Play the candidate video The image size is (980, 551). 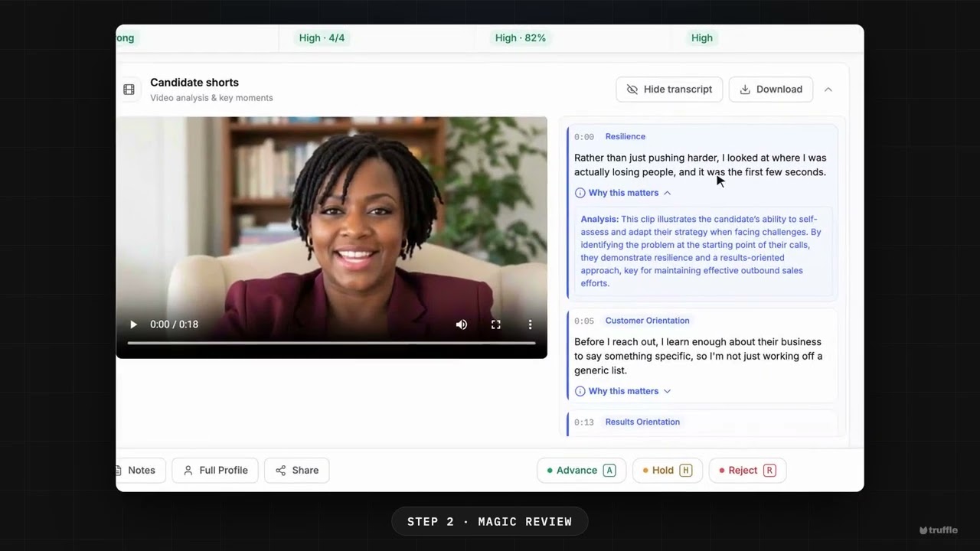tap(133, 324)
